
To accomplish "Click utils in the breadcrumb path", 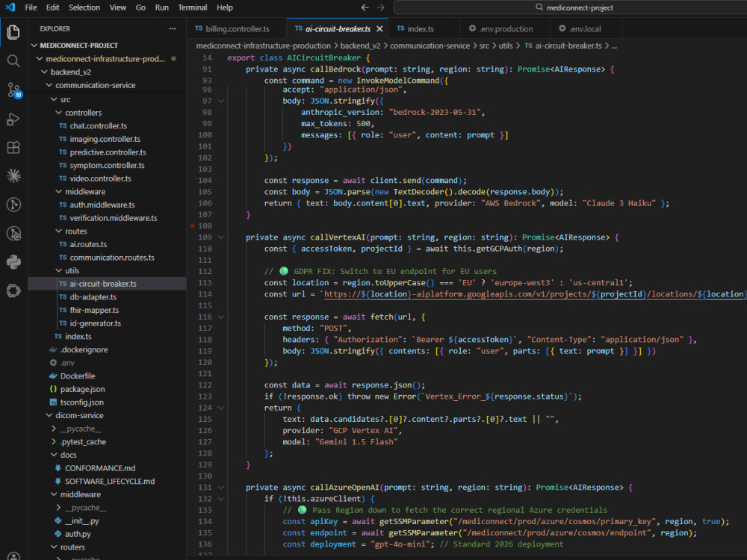I will click(x=506, y=46).
